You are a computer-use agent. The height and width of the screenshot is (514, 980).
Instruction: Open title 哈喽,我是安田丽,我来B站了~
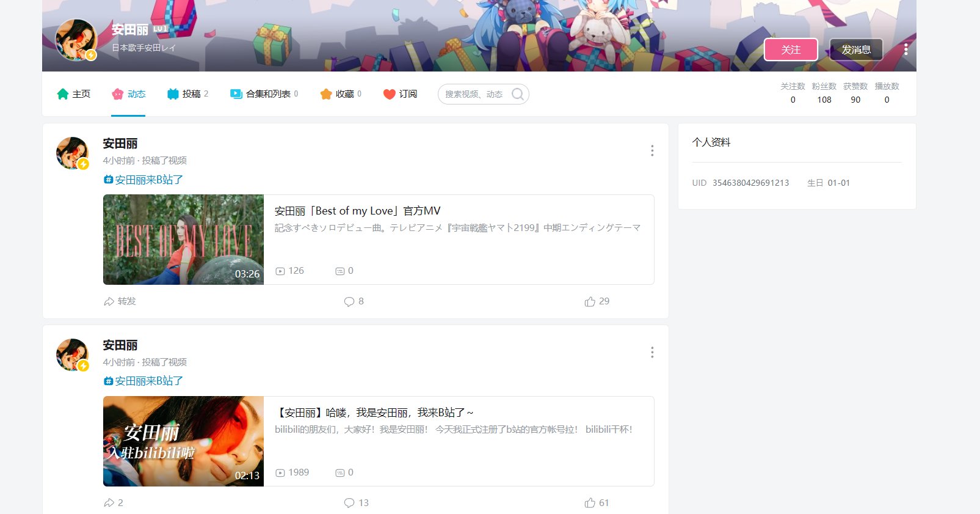coord(374,413)
